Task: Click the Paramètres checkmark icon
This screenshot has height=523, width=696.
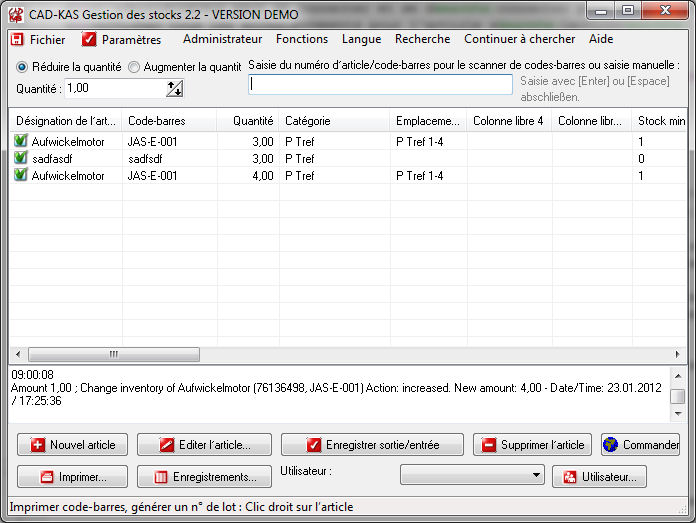Action: coord(89,40)
